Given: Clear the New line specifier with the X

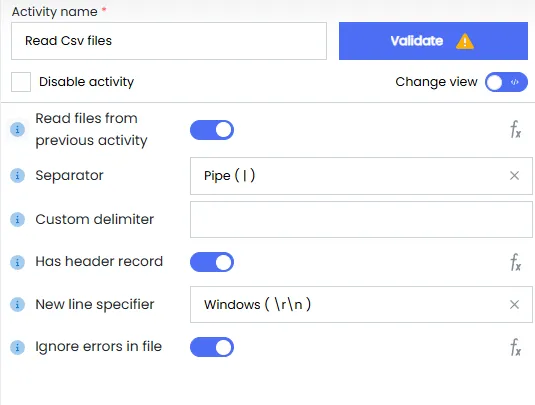Looking at the screenshot, I should click(x=514, y=304).
